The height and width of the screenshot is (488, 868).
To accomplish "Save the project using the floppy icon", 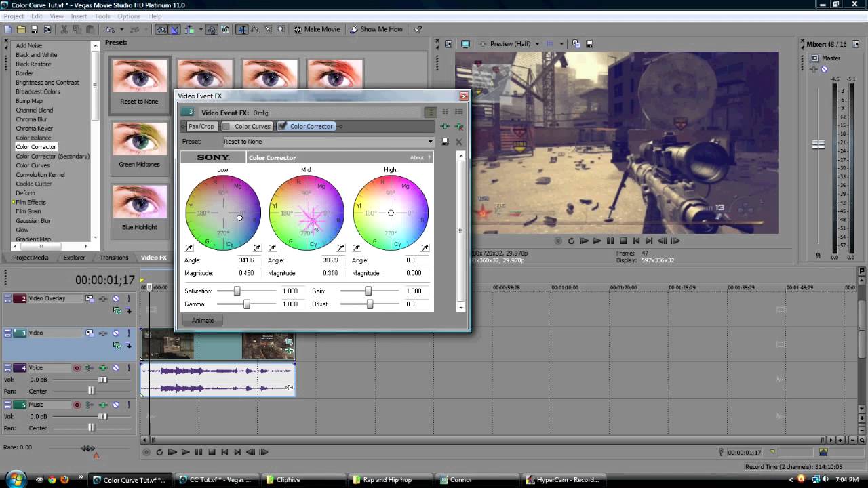I will click(x=34, y=29).
